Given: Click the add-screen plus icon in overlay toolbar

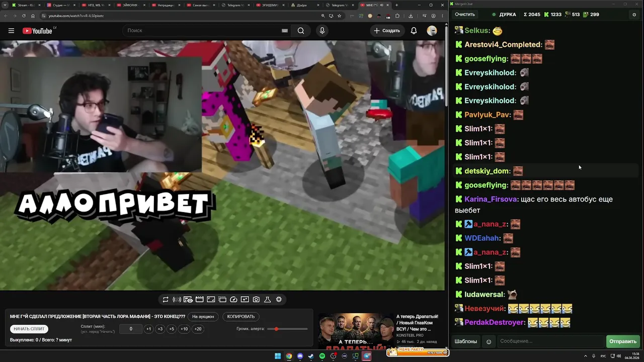Looking at the screenshot, I should (245, 300).
